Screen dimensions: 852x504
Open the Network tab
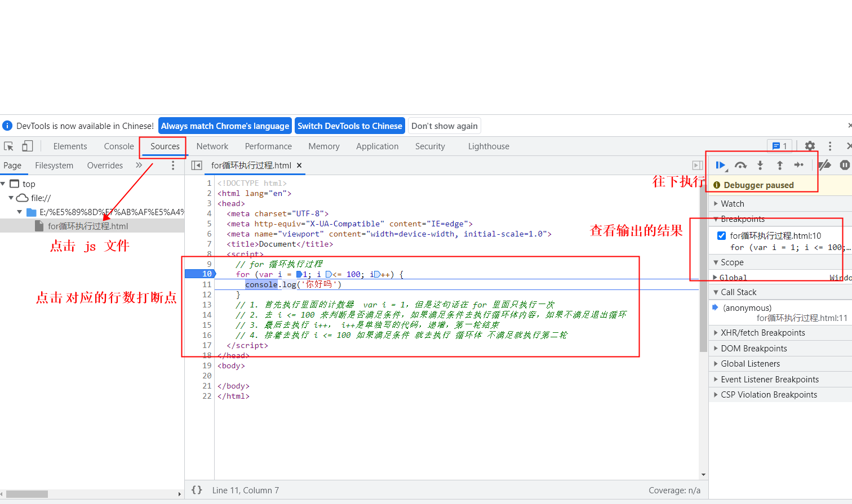212,146
